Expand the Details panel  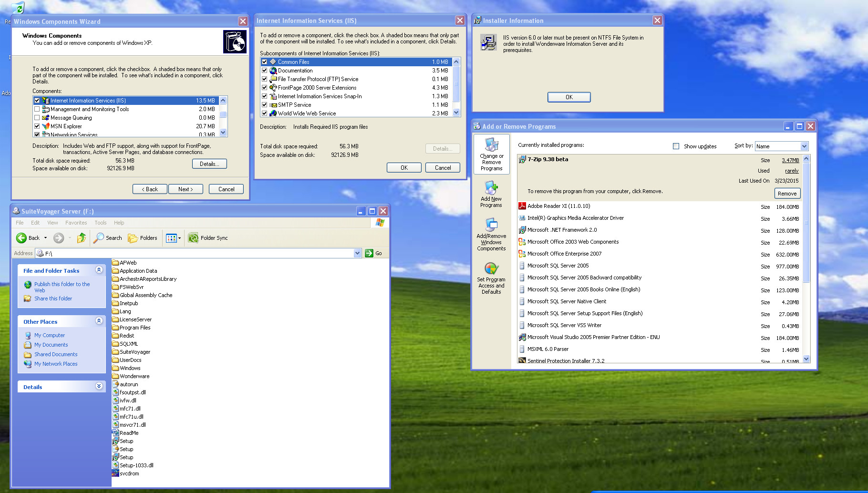99,386
